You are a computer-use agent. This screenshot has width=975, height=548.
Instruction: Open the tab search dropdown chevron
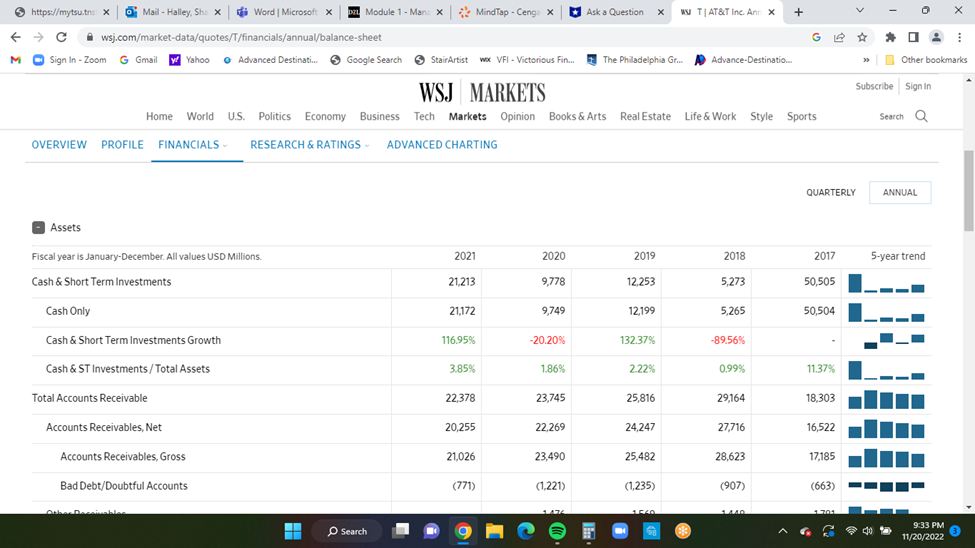click(x=860, y=11)
